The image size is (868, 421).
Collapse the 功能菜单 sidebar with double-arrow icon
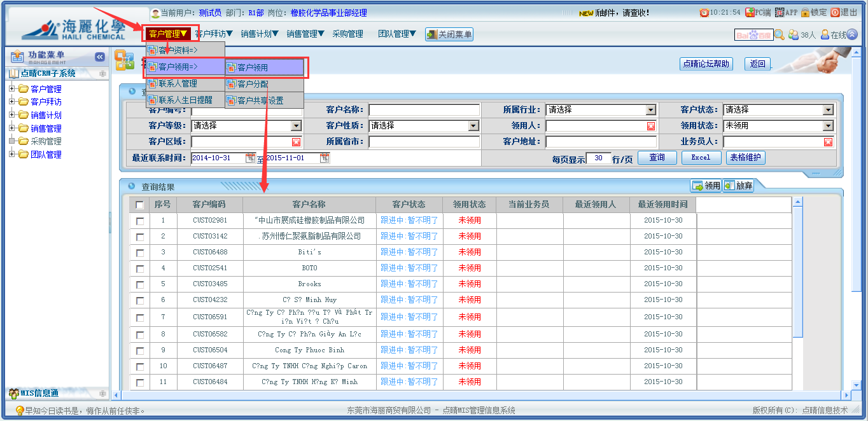(100, 57)
